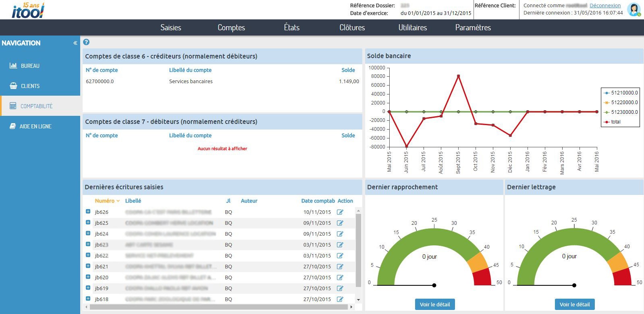Click edit icon for entry jb623

click(340, 245)
